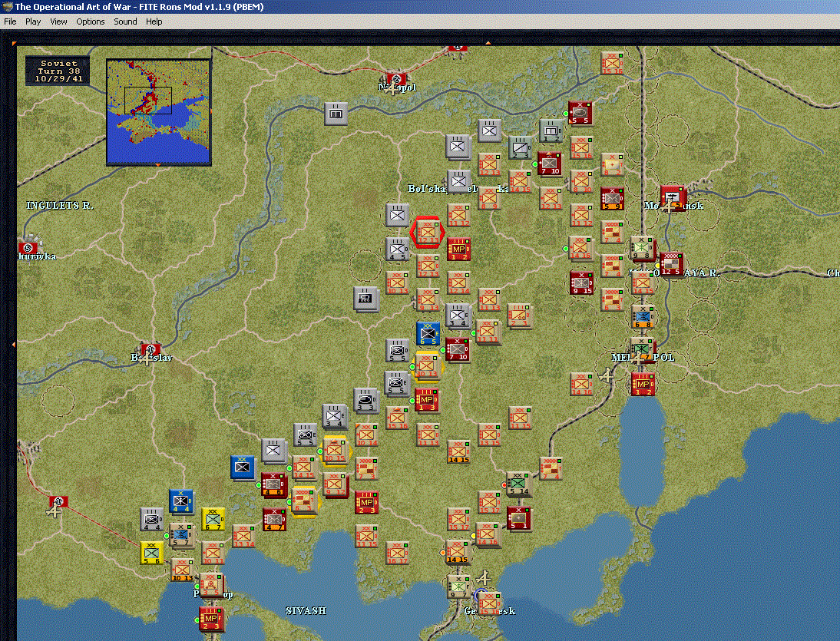Click the airfield icon west of Melitopol
Screen dimensions: 840x641
point(606,375)
